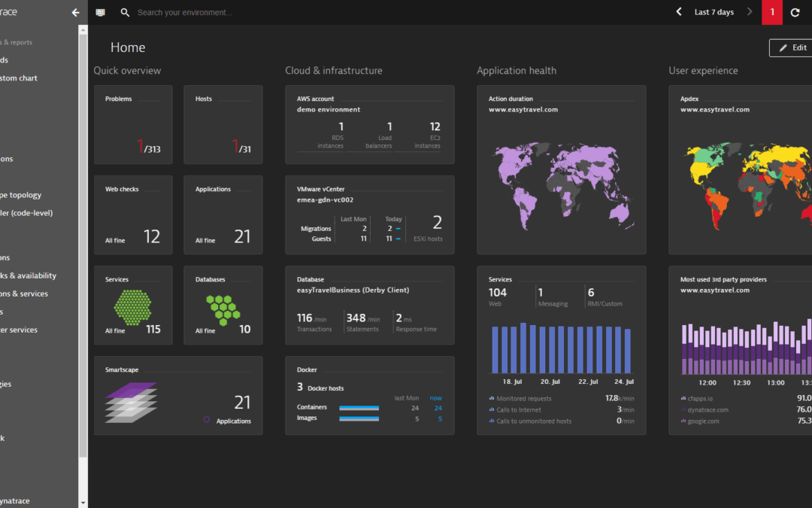Open the Action duration world map

pyautogui.click(x=561, y=179)
